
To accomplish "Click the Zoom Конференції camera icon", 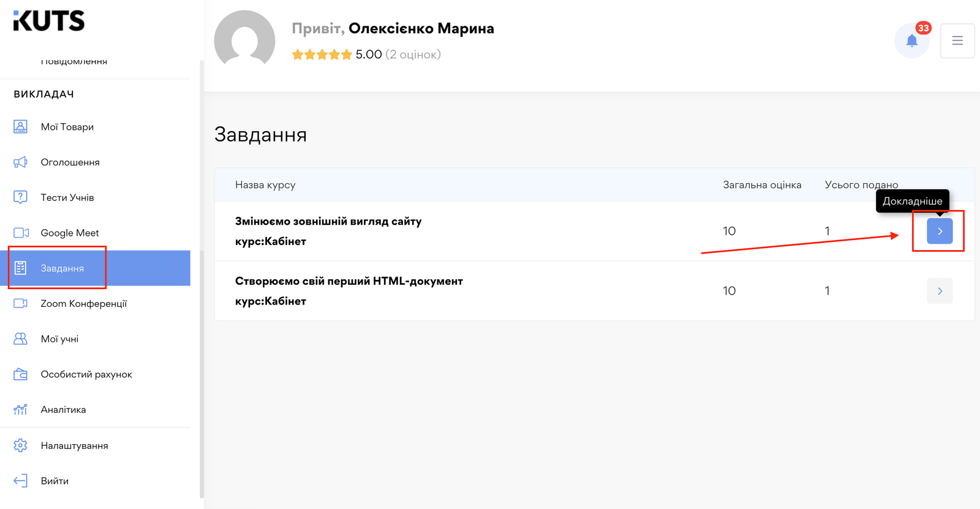I will [20, 303].
